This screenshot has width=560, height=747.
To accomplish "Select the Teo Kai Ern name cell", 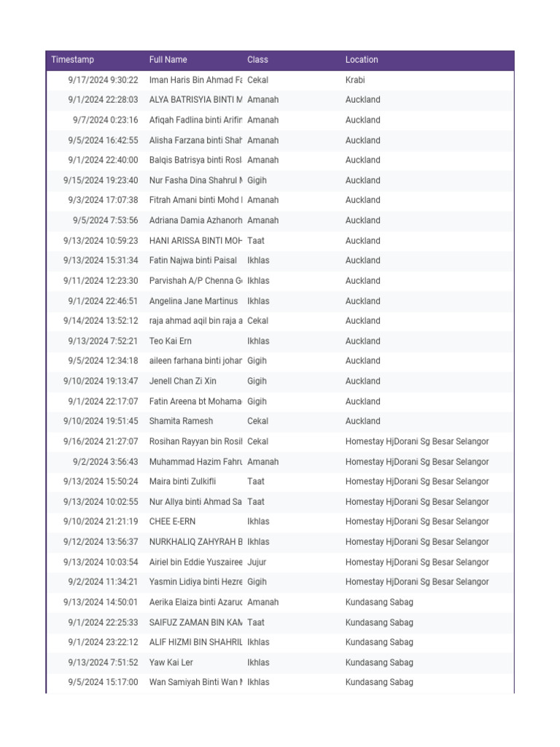I will [x=171, y=341].
